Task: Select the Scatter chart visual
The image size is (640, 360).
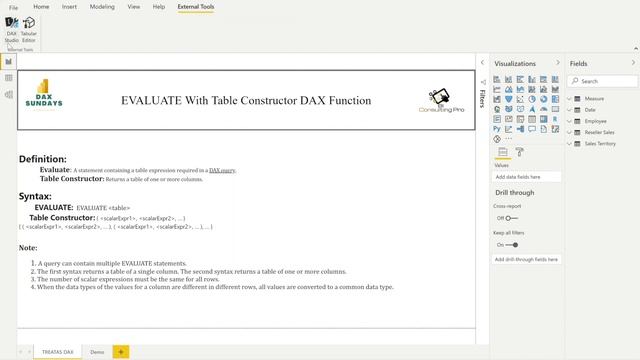Action: (x=520, y=99)
